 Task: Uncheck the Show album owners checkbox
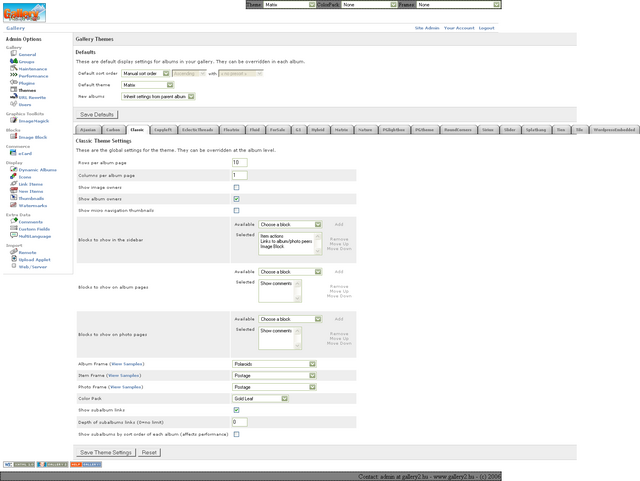(x=236, y=199)
